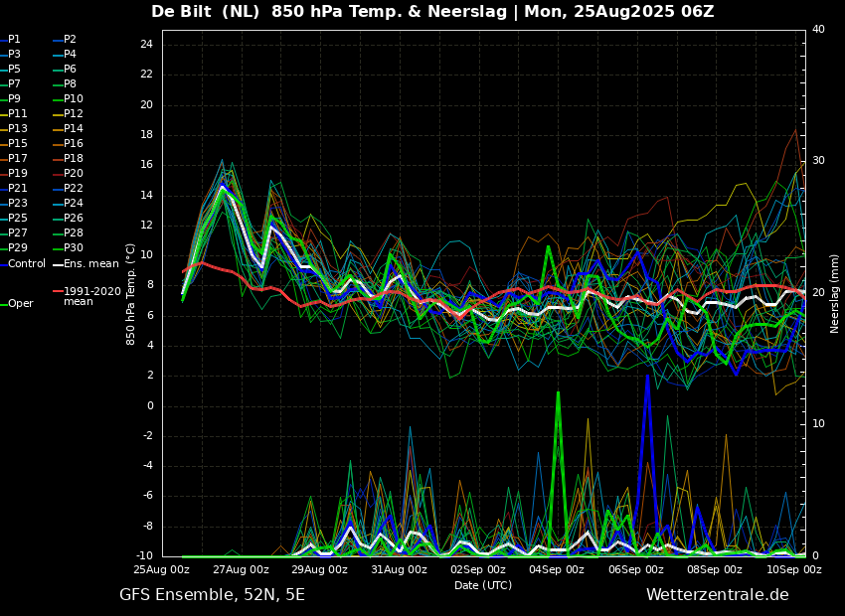
Task: Click the P18 legend label
Action: (x=74, y=159)
